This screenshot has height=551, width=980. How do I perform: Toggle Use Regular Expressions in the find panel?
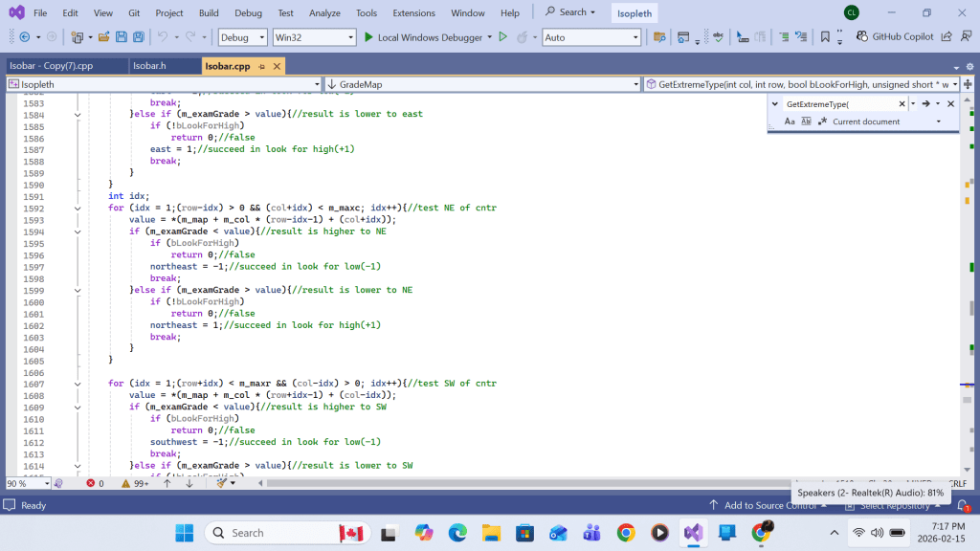(821, 121)
